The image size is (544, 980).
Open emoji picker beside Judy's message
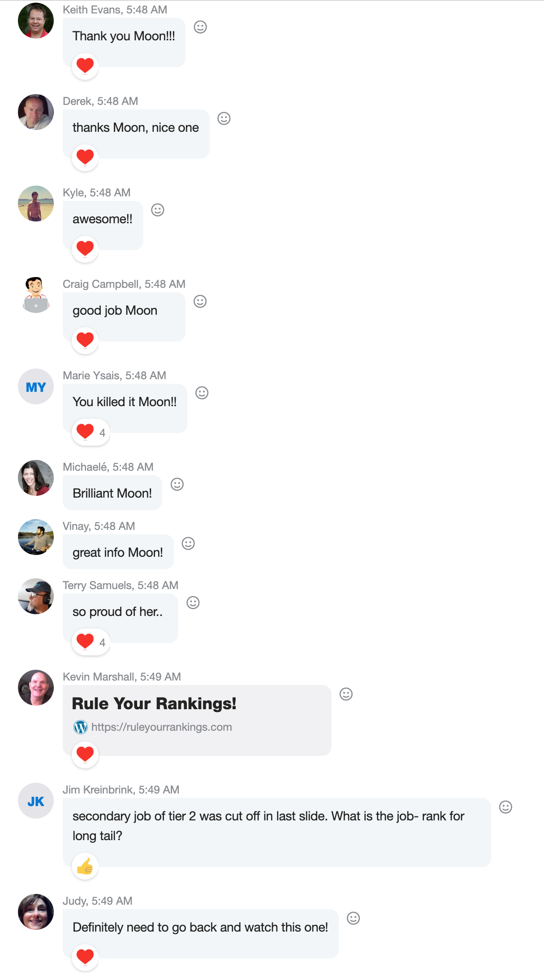(354, 919)
